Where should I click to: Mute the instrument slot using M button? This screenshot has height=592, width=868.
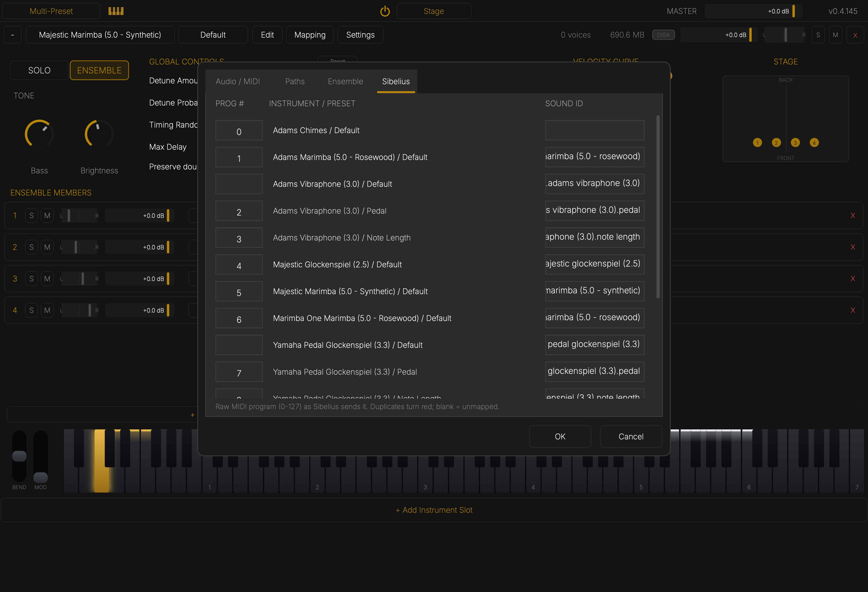pos(835,35)
